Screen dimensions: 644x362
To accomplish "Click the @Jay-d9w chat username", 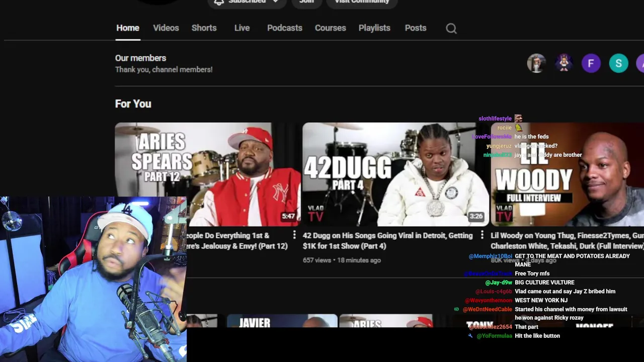I will 499,283.
